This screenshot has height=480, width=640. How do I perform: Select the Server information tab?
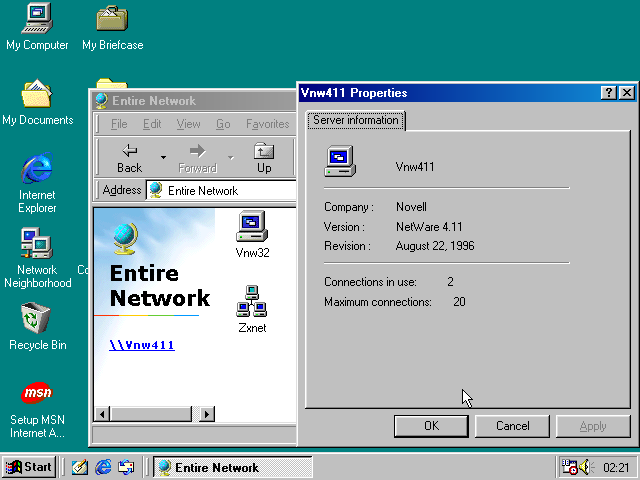coord(356,120)
